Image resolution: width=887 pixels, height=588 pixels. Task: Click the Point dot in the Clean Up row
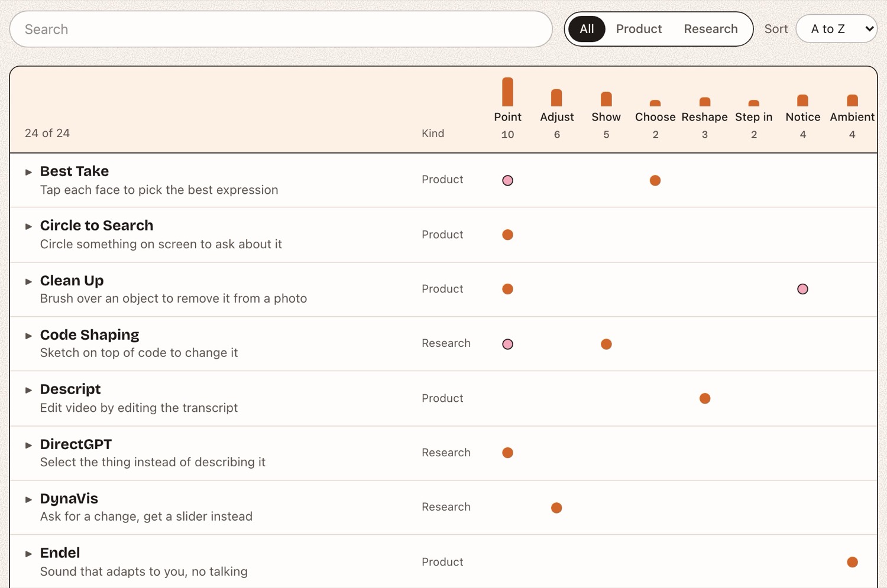point(507,289)
